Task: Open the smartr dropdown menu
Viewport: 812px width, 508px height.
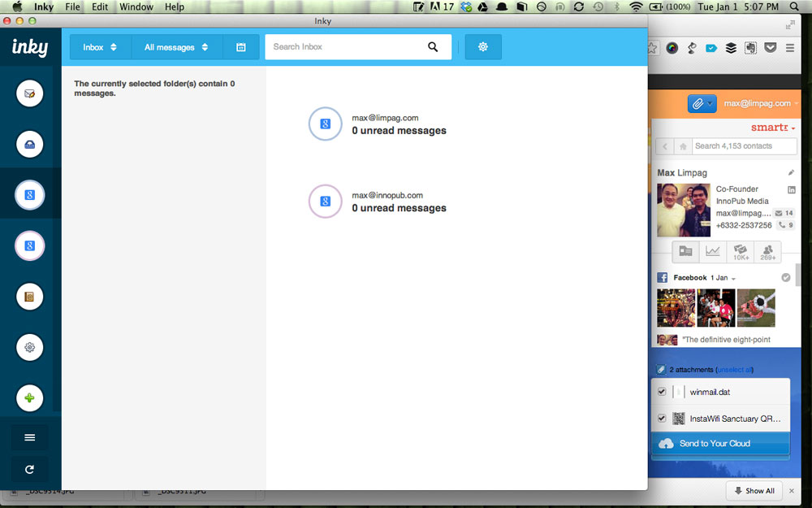Action: click(x=773, y=128)
